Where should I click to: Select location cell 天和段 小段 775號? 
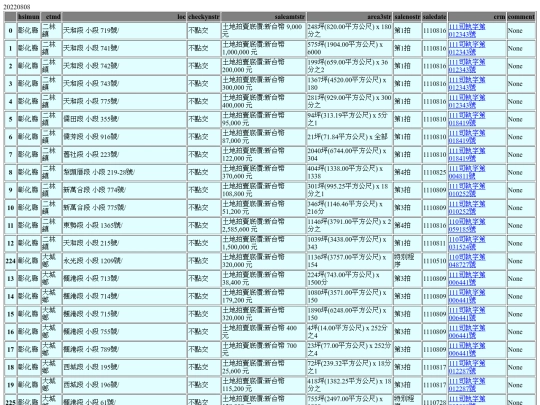click(x=124, y=102)
